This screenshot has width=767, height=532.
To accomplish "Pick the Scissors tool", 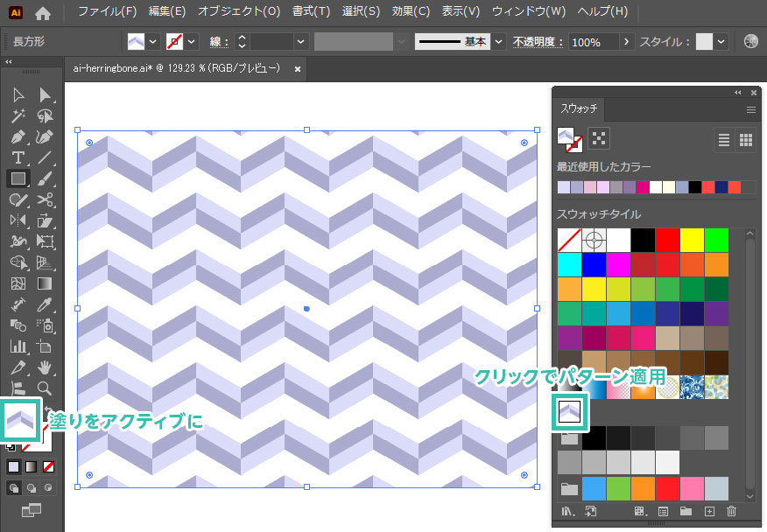I will [x=46, y=199].
